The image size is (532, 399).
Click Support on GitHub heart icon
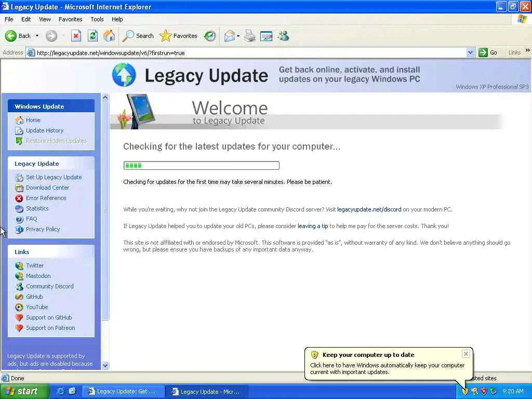coord(19,317)
